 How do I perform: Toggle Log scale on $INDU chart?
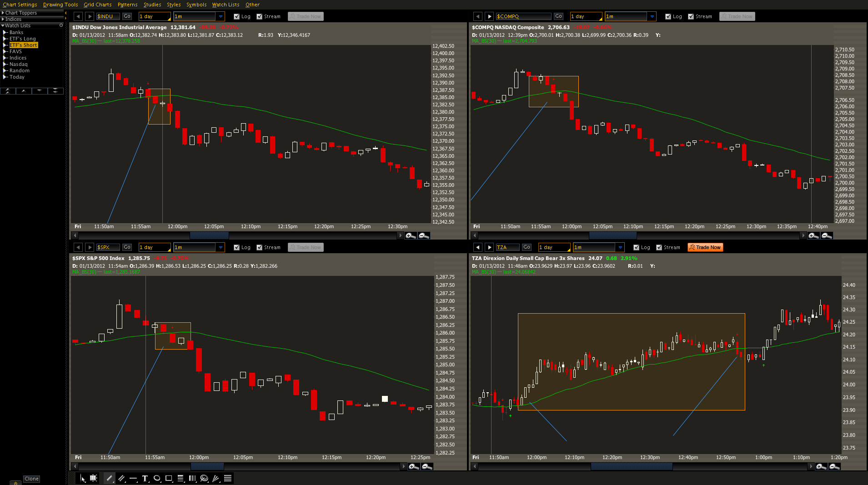(236, 16)
